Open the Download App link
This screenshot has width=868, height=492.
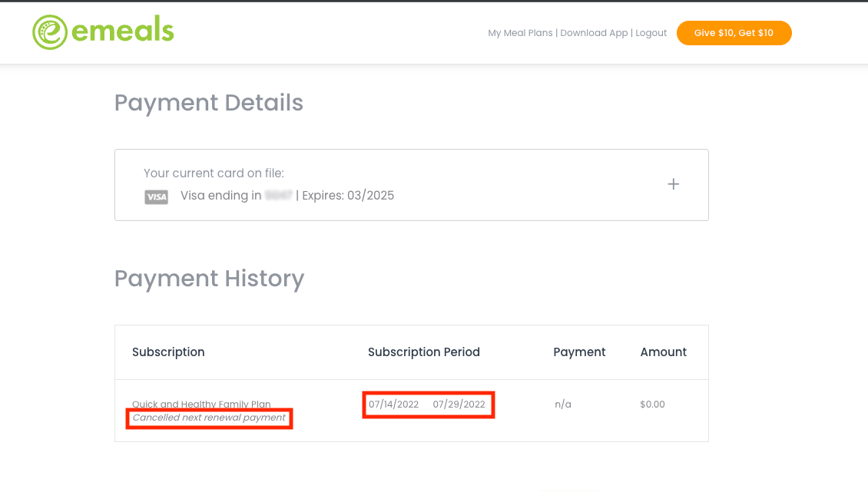(x=594, y=33)
